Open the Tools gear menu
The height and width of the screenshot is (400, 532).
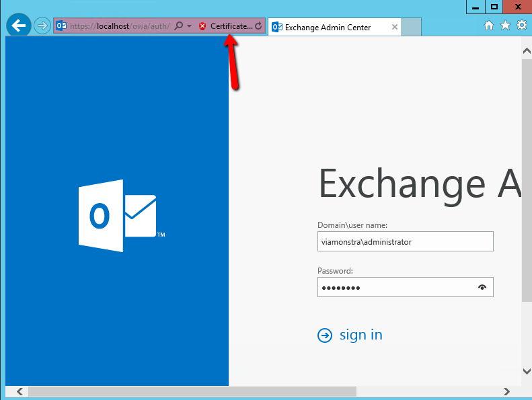coord(521,26)
